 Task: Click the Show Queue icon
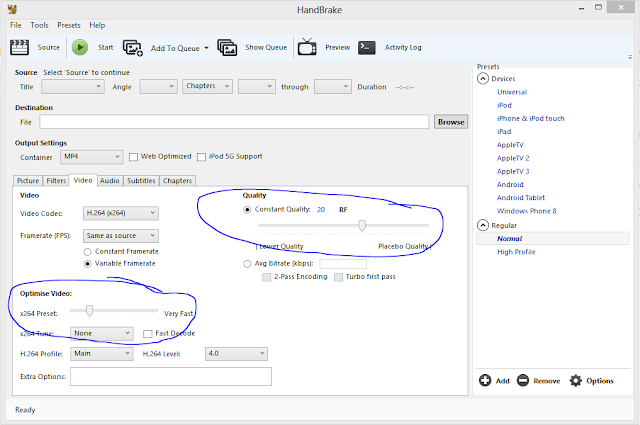(x=227, y=48)
